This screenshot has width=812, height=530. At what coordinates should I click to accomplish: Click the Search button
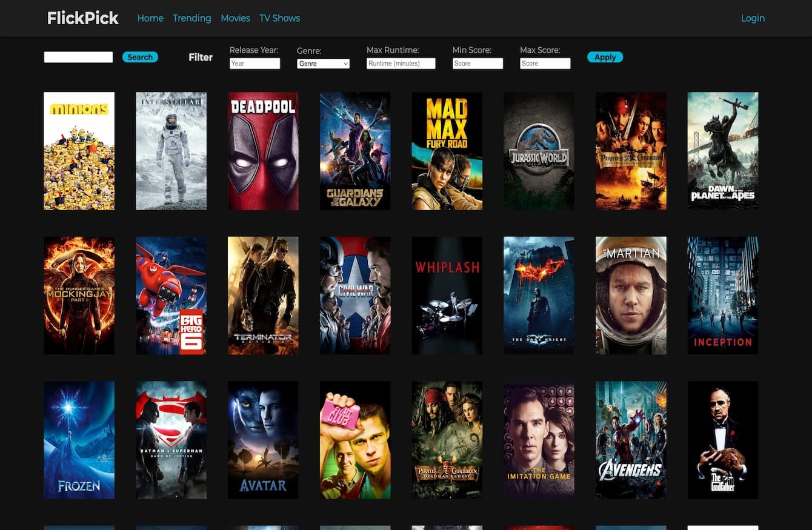pyautogui.click(x=140, y=57)
